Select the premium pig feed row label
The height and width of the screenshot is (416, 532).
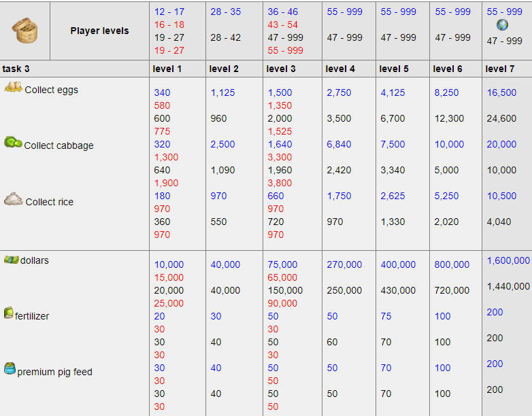click(x=54, y=372)
